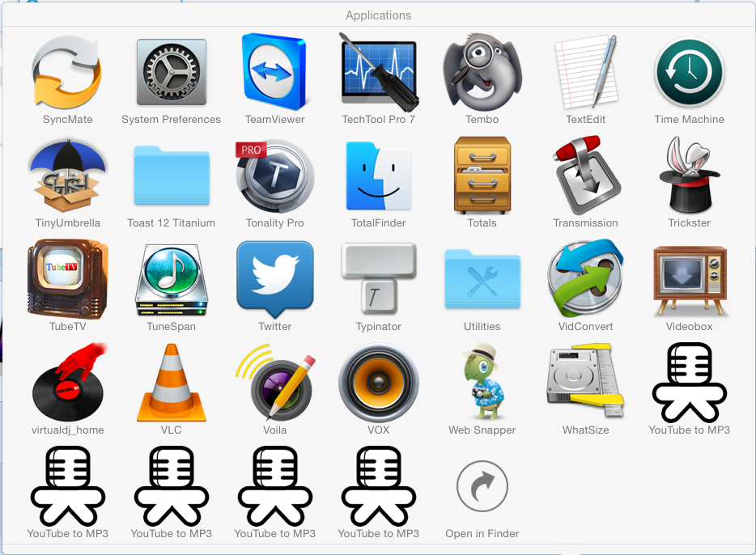Viewport: 756px width, 555px height.
Task: Launch Trickster magic hat app
Action: tap(690, 176)
